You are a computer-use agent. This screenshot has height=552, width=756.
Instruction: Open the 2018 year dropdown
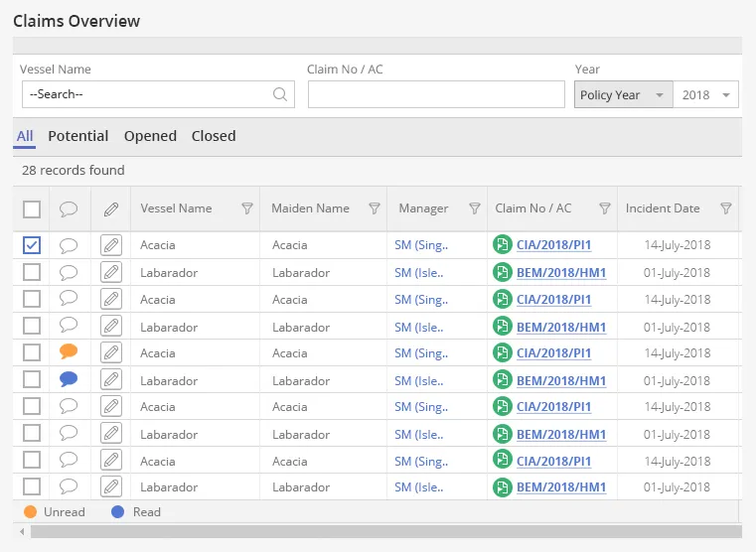click(705, 94)
